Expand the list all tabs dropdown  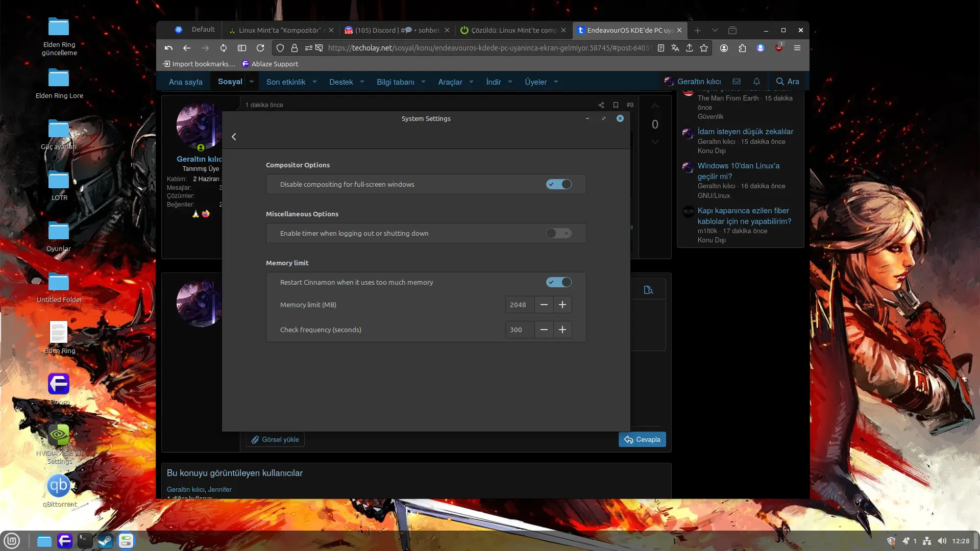pyautogui.click(x=715, y=30)
